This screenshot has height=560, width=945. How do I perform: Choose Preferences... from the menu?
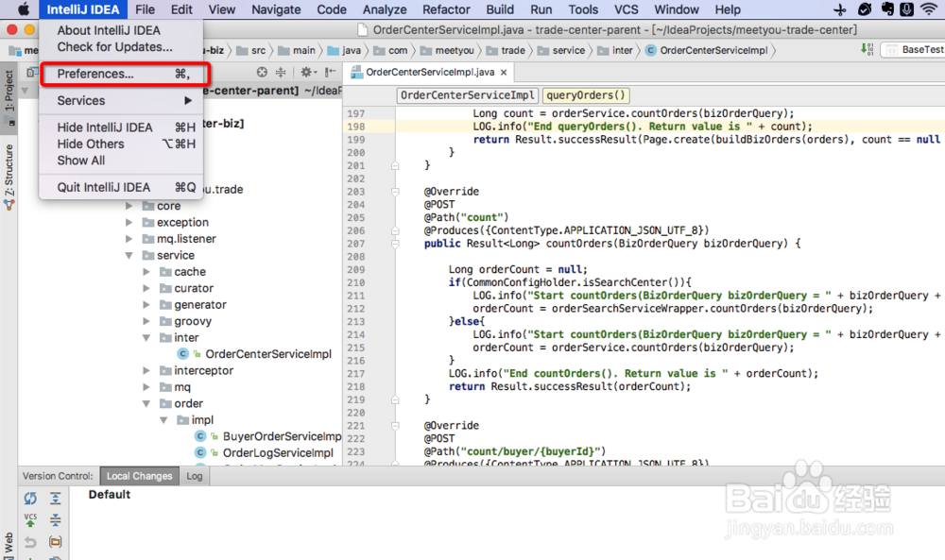pos(121,74)
